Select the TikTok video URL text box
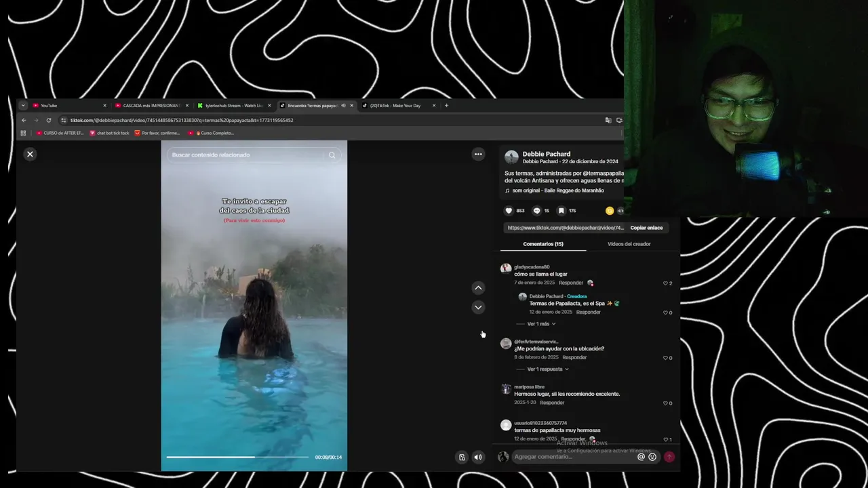Image resolution: width=868 pixels, height=488 pixels. click(x=564, y=228)
